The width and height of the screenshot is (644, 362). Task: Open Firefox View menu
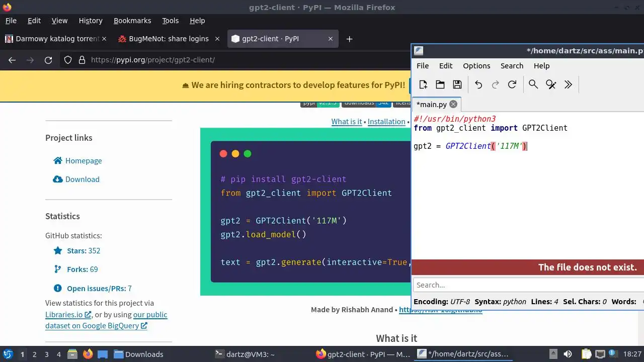click(59, 21)
